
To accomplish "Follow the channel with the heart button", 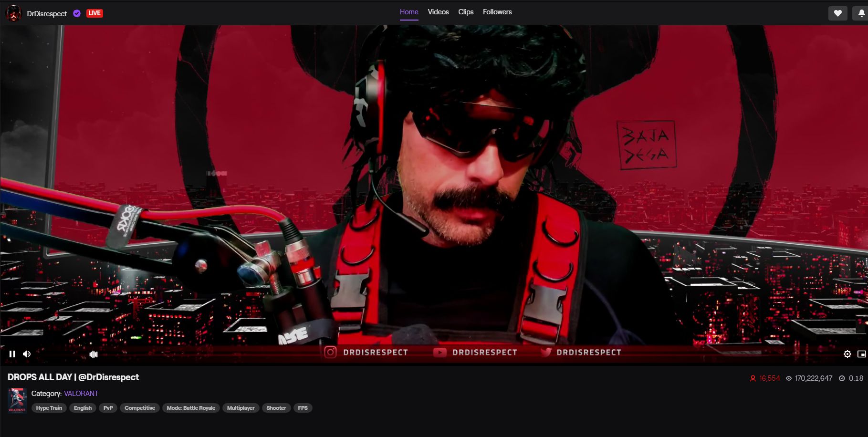I will click(837, 13).
